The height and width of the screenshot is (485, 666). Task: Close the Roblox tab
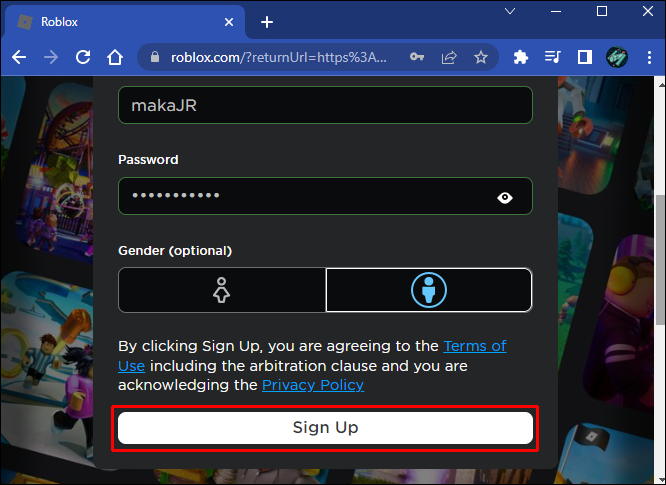coord(229,22)
